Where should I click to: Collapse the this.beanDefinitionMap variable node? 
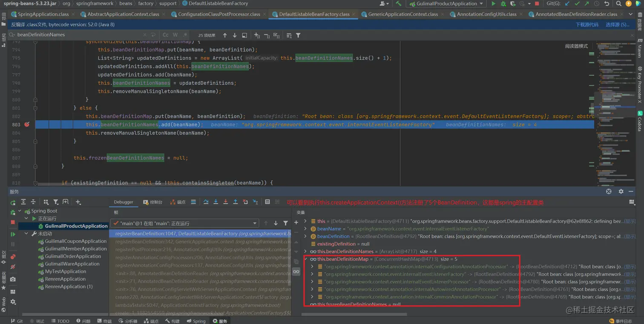306,259
